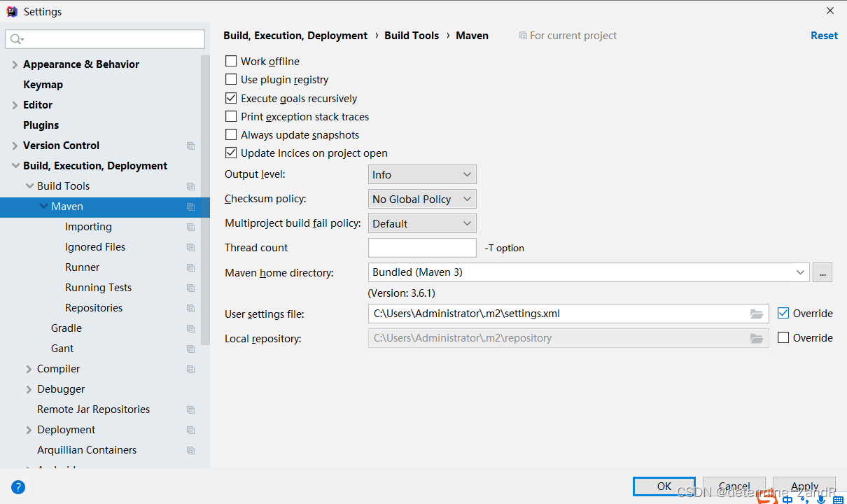Click Reset link
Viewport: 847px width, 504px height.
point(824,36)
